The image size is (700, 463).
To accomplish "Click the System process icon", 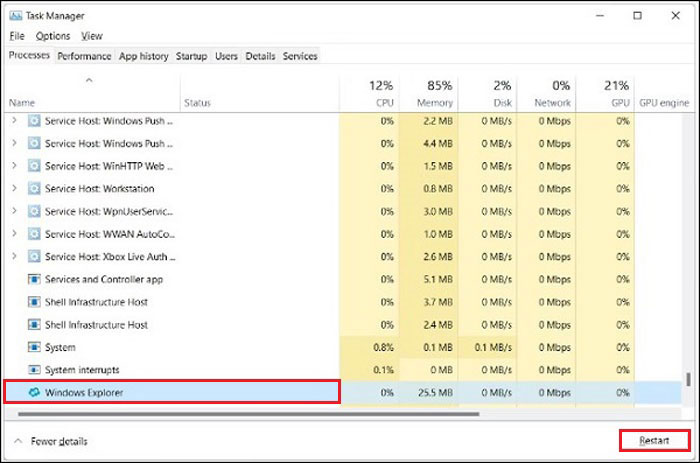I will pos(34,347).
